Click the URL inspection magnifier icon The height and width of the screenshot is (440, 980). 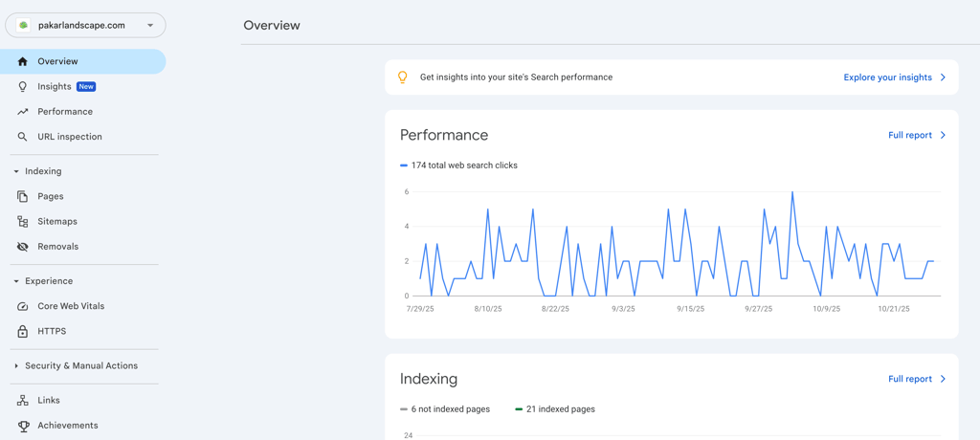23,137
